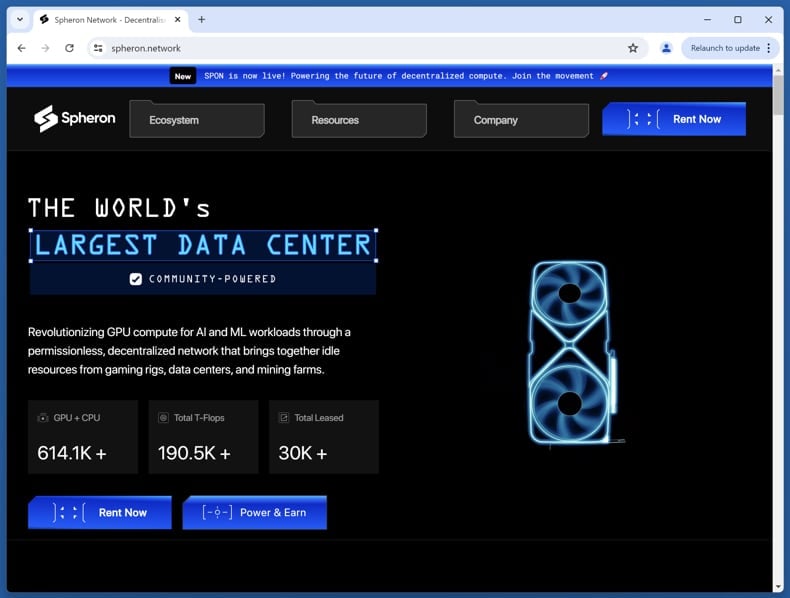Click the Total Leased stat icon
This screenshot has height=598, width=790.
(284, 418)
